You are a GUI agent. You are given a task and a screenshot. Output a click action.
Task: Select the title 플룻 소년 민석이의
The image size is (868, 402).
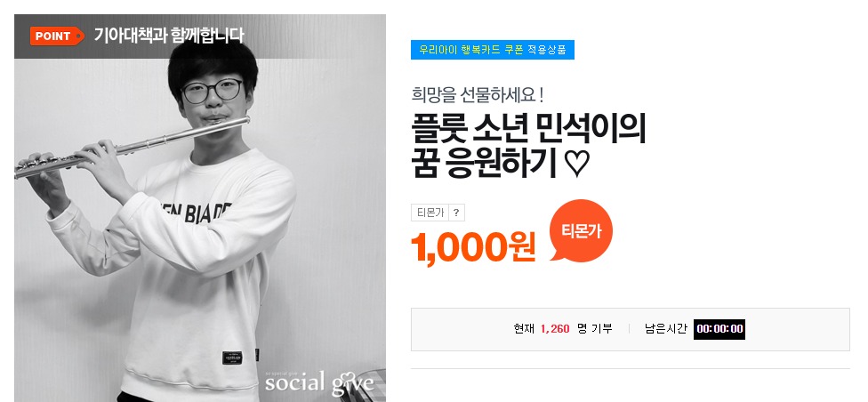528,129
